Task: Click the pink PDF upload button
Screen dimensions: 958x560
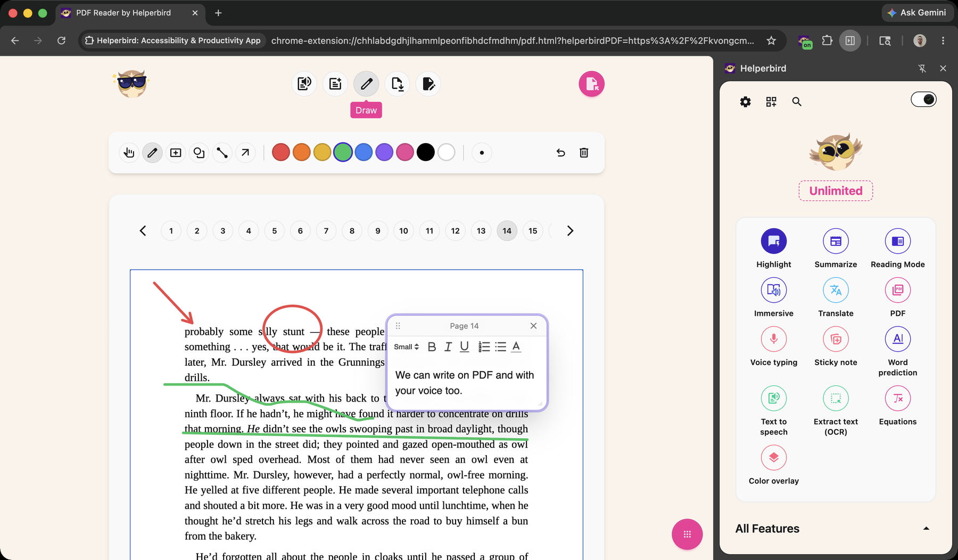Action: click(x=591, y=84)
